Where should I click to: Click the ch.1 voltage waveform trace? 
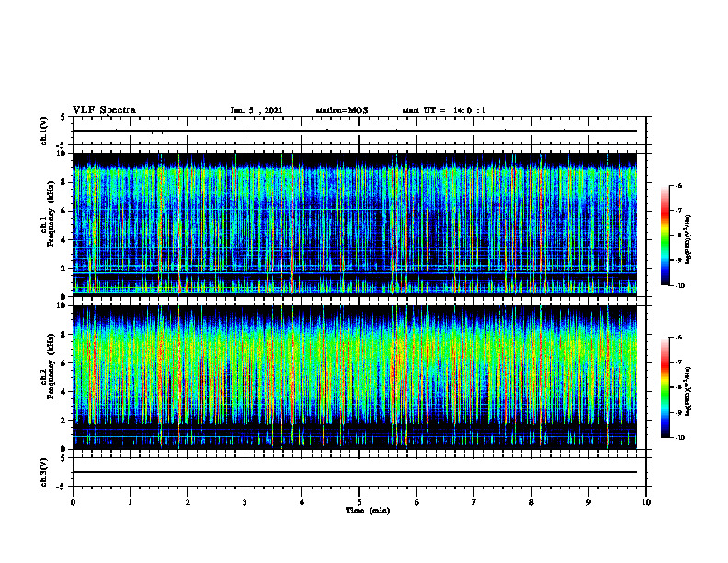tap(355, 131)
